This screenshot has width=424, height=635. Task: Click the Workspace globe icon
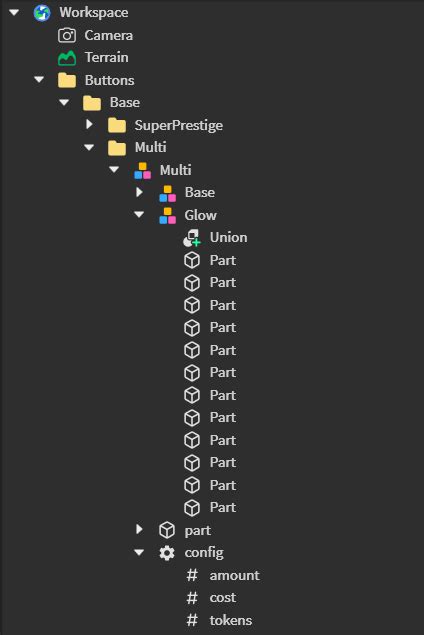coord(42,13)
